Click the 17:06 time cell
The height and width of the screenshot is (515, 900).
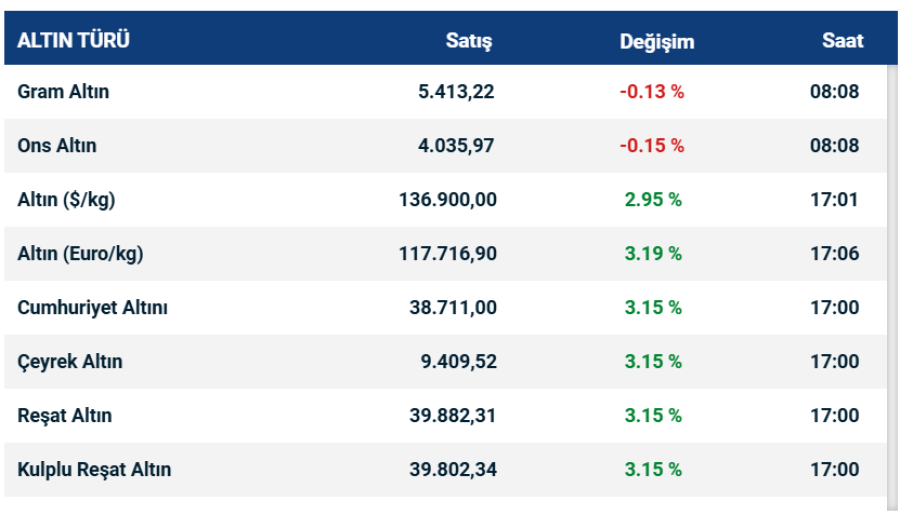click(834, 254)
